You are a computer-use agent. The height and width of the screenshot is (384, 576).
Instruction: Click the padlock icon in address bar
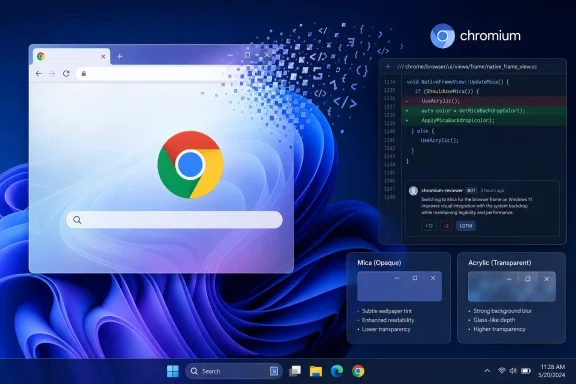point(84,74)
